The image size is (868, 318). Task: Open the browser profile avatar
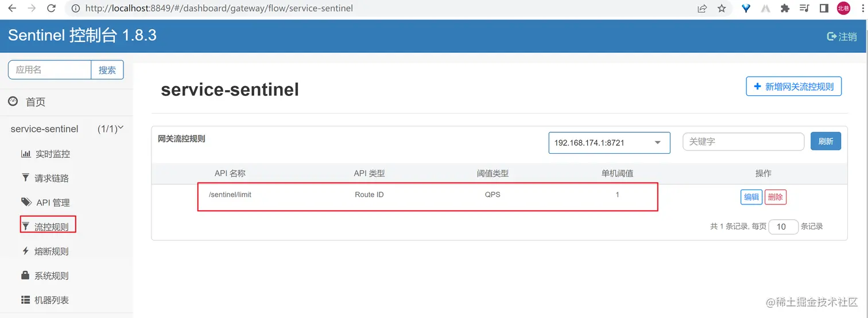tap(843, 8)
